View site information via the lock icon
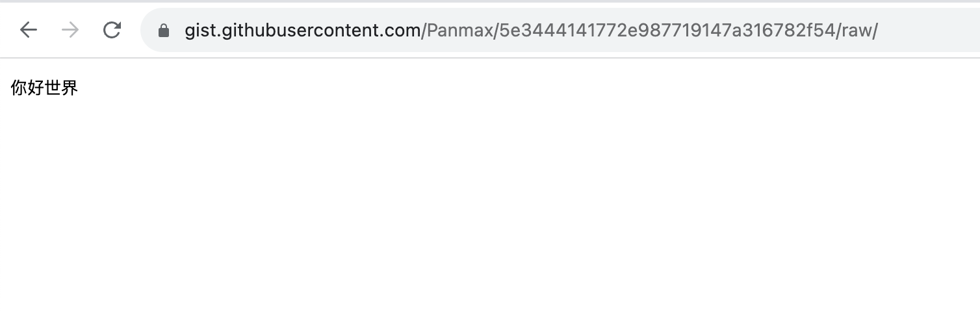The image size is (980, 311). (x=164, y=31)
